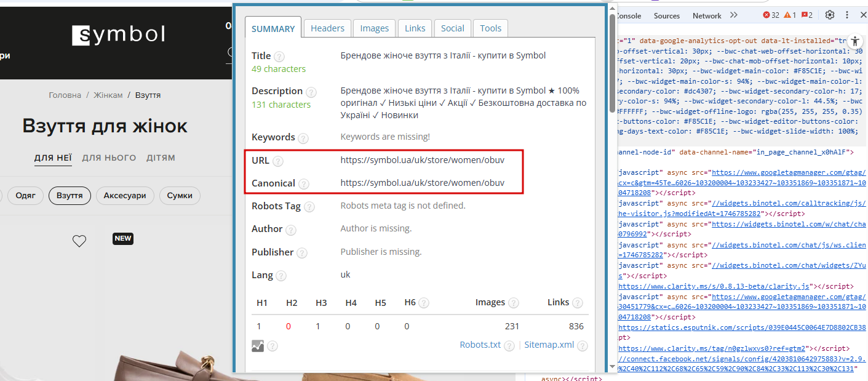
Task: Click the Сумки filter chip
Action: (x=180, y=196)
